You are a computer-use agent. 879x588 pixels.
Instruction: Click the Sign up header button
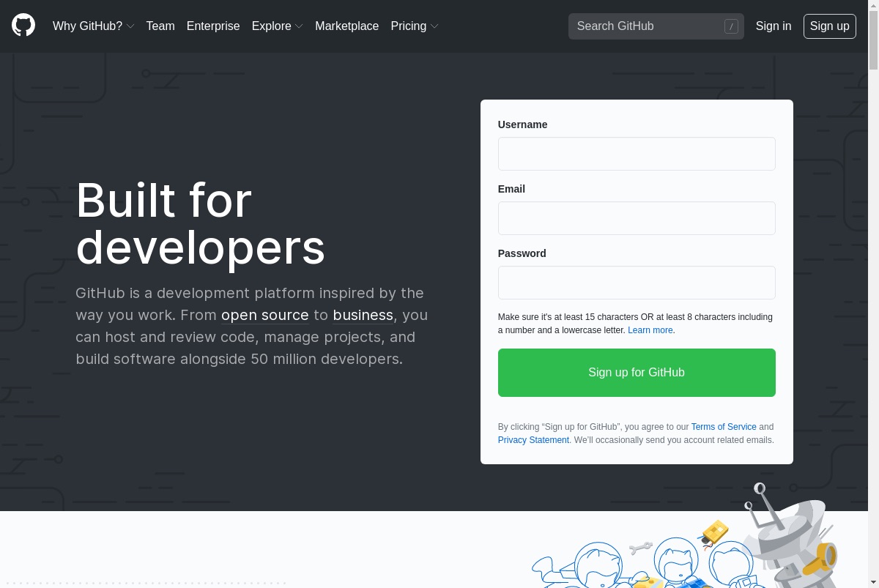tap(830, 26)
